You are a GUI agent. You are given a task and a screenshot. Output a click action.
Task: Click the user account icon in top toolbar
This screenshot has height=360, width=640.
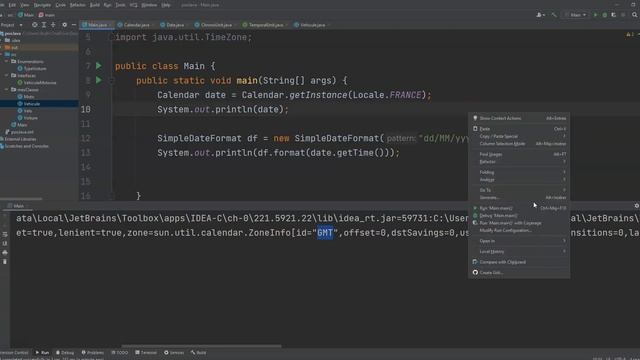540,15
